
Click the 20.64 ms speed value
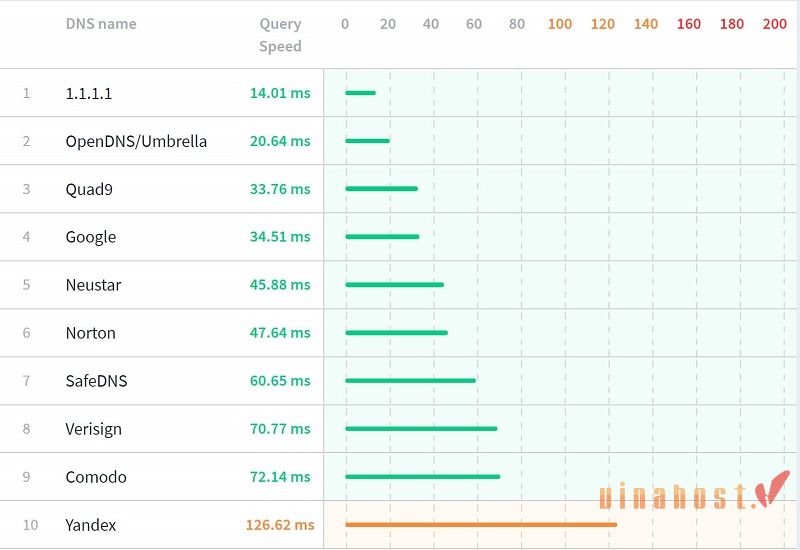[x=280, y=141]
